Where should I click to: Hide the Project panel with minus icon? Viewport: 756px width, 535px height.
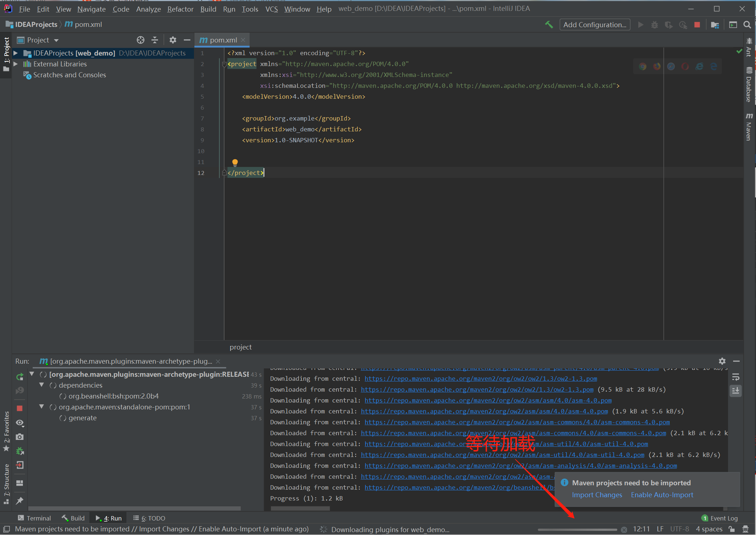coord(187,40)
